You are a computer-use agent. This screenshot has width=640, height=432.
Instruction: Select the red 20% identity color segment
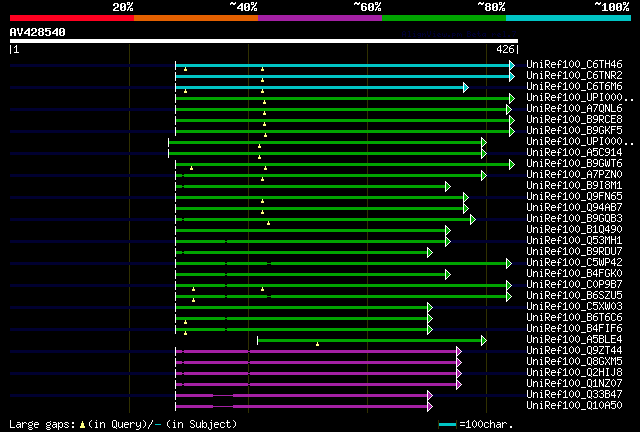pyautogui.click(x=72, y=18)
